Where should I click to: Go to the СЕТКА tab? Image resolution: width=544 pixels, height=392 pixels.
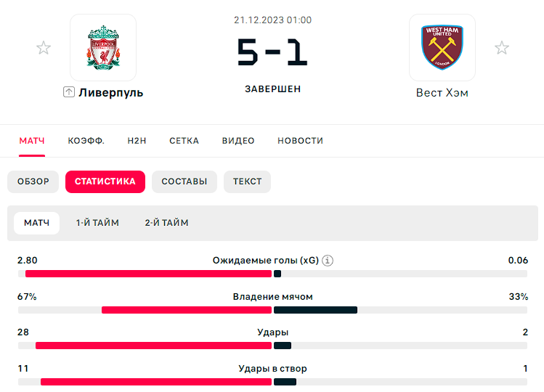184,141
